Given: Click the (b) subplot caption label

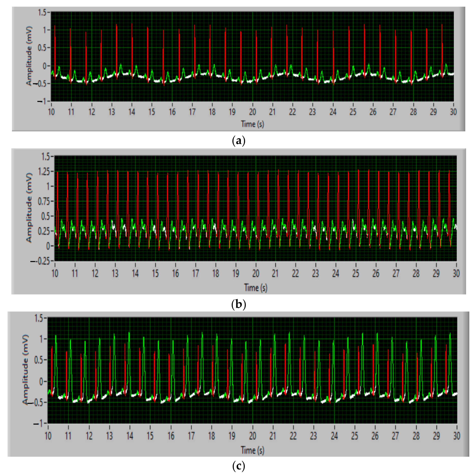Looking at the screenshot, I should [x=239, y=305].
